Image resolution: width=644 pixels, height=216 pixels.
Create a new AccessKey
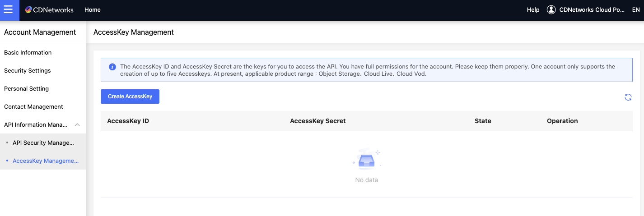130,97
